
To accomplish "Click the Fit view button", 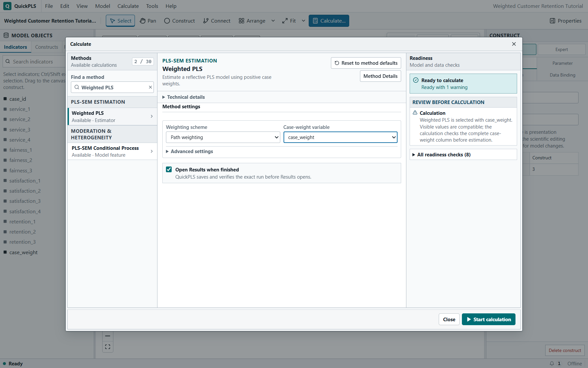I will [x=289, y=21].
